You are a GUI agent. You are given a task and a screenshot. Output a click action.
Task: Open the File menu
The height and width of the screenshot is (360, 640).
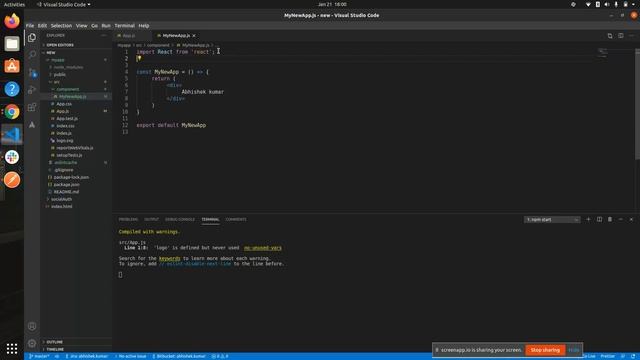point(30,26)
